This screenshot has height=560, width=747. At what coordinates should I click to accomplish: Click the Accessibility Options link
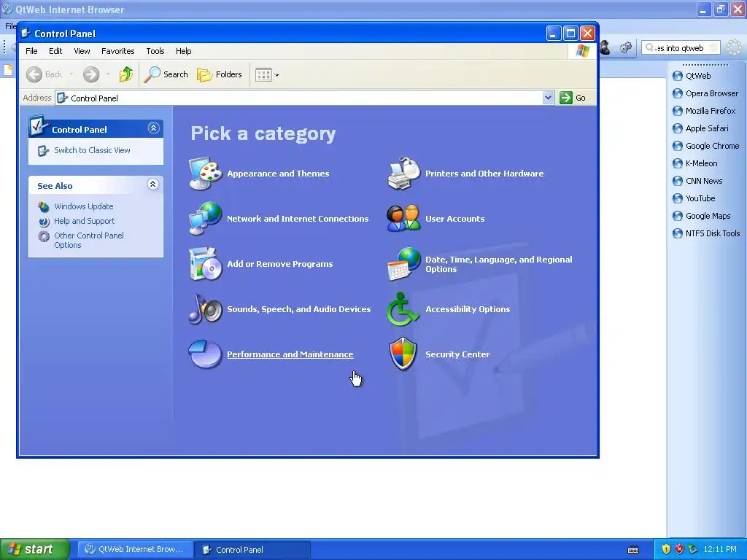pos(468,309)
